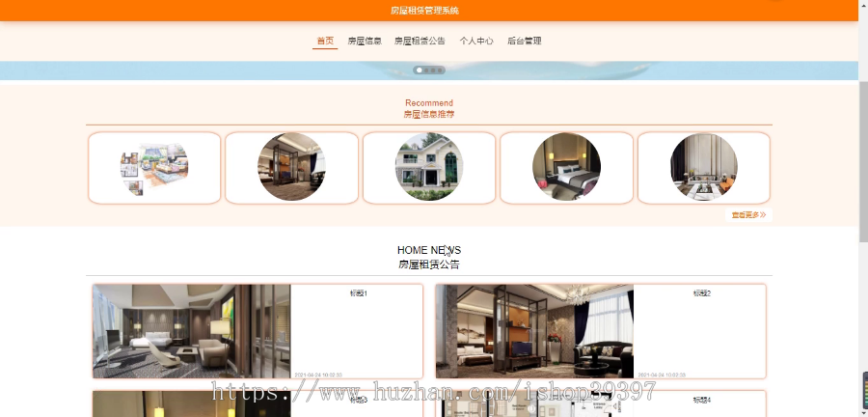Open the 首页 navigation tab
This screenshot has height=417, width=868.
[325, 41]
